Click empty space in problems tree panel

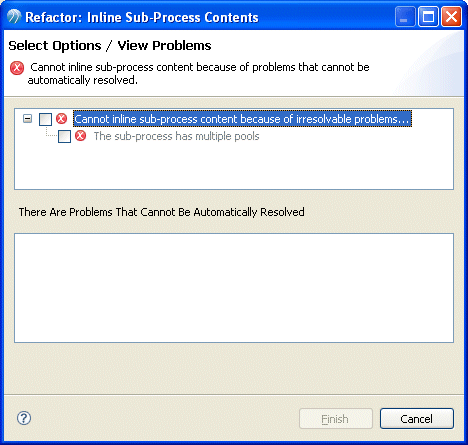point(234,167)
